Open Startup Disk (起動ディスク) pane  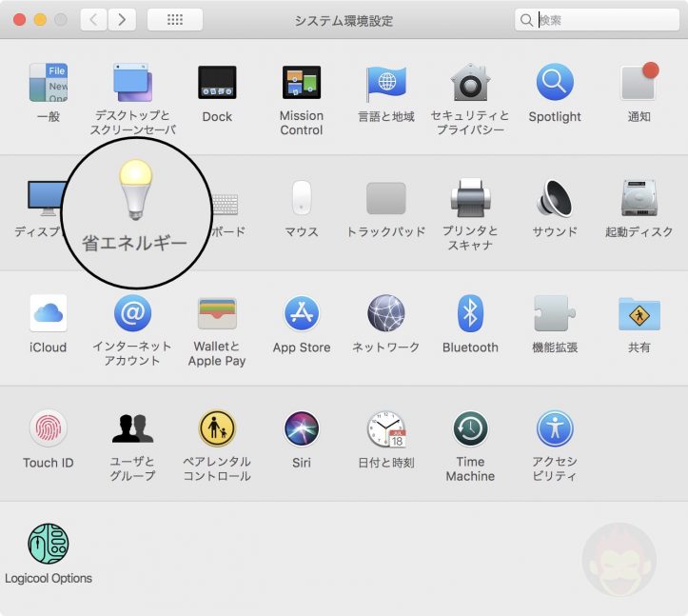click(x=639, y=198)
